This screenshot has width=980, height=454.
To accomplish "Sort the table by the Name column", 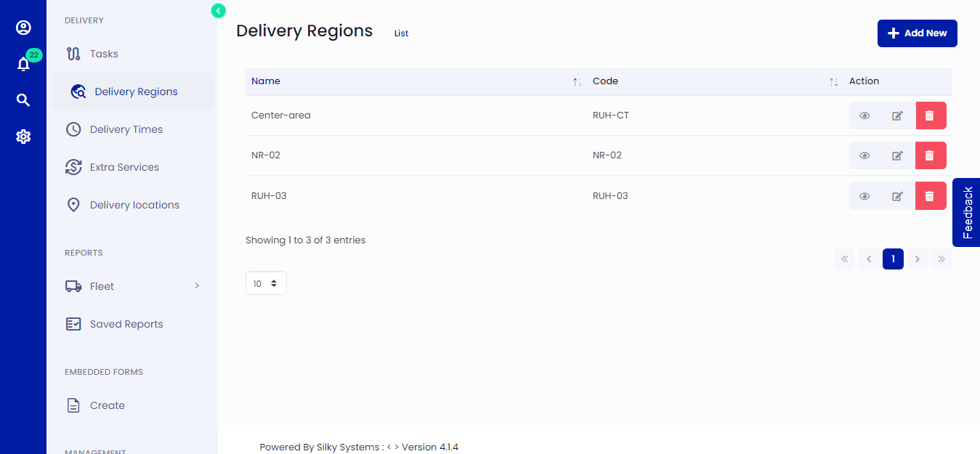I will pos(577,81).
